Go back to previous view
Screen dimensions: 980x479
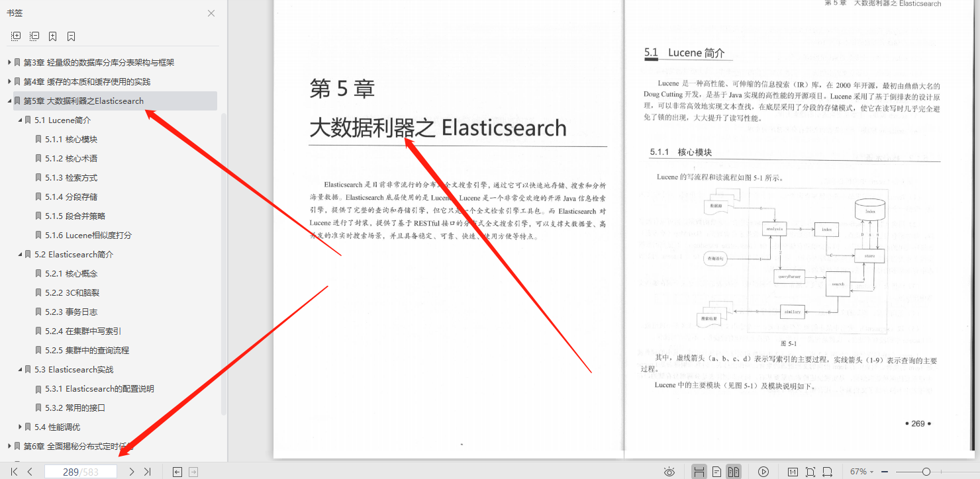pyautogui.click(x=177, y=472)
